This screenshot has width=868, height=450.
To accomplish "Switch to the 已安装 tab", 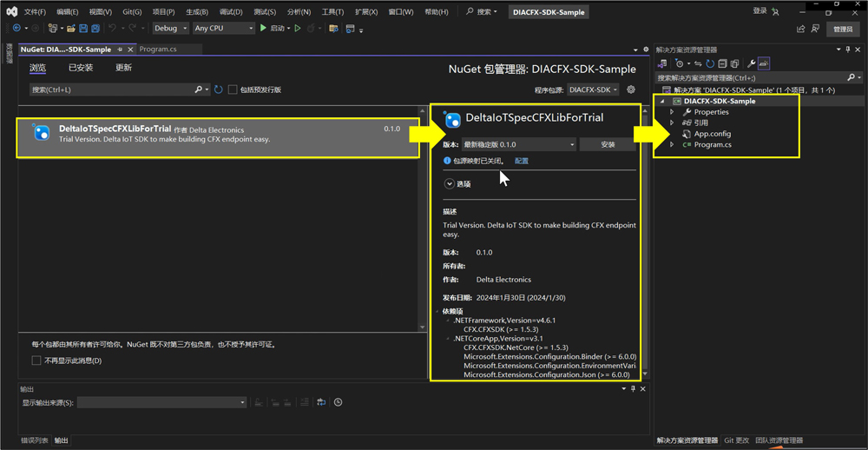I will coord(81,68).
